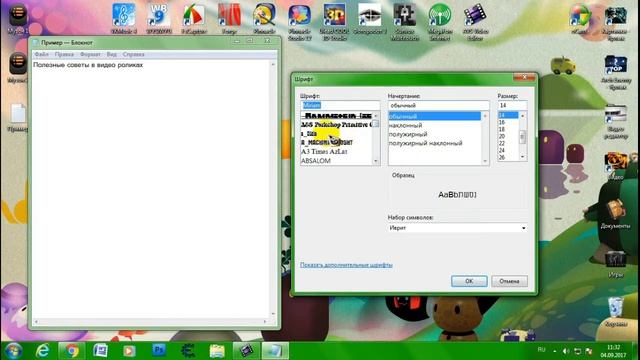Switch to the video editor film-strip taskbar app
640x360 pixels.
tap(246, 351)
